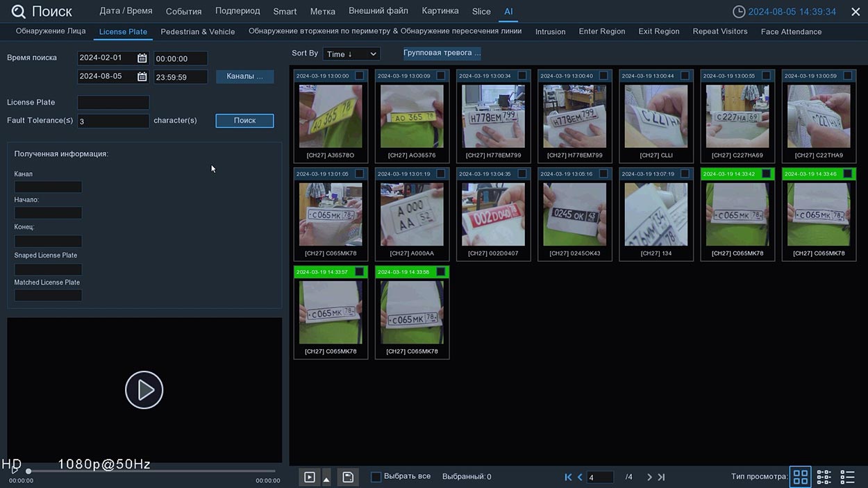
Task: Switch to thumbnail grid view type
Action: click(x=800, y=477)
